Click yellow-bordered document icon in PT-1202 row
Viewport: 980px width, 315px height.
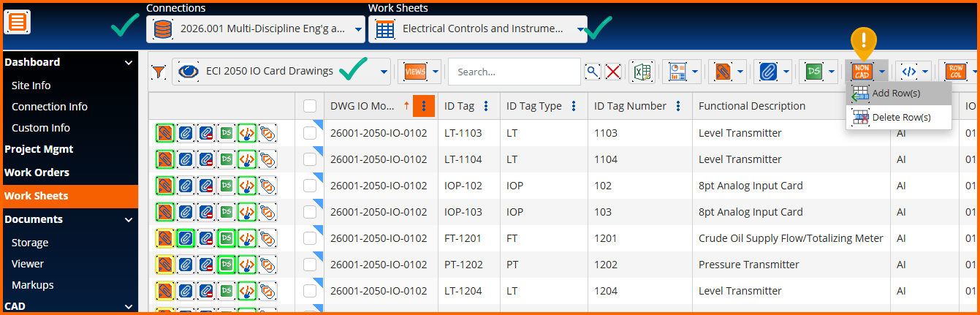pos(165,265)
